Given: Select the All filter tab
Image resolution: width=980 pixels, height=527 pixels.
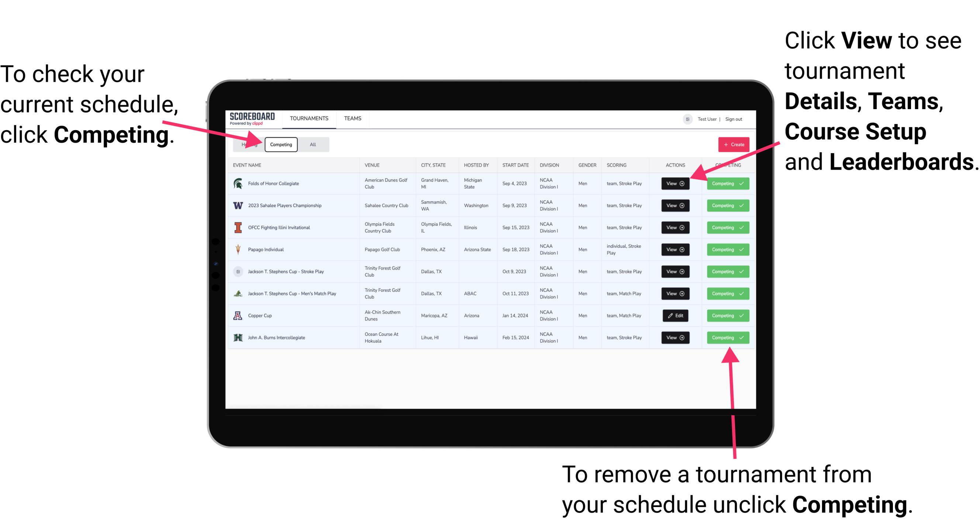Looking at the screenshot, I should point(311,144).
